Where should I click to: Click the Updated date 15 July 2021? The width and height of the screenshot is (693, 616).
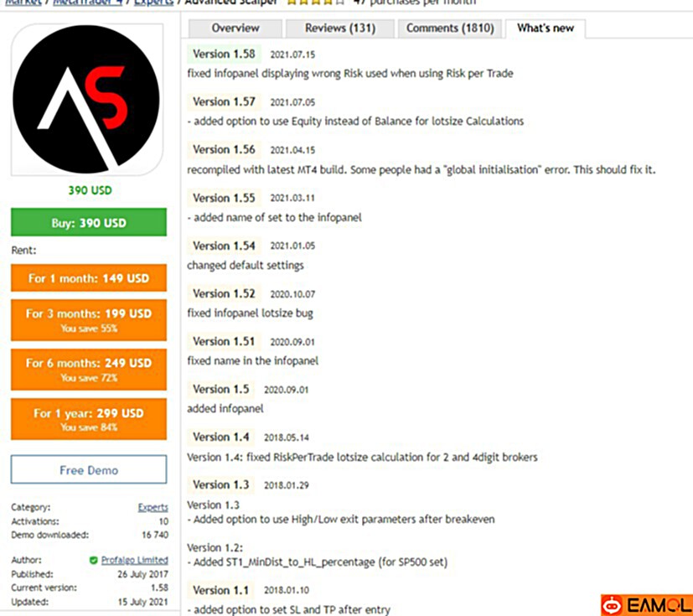coord(142,602)
